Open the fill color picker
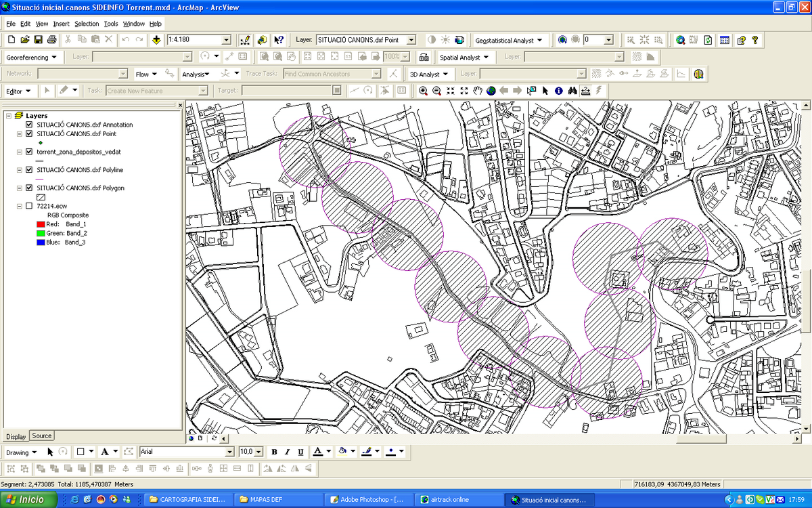This screenshot has height=508, width=812. (x=353, y=452)
